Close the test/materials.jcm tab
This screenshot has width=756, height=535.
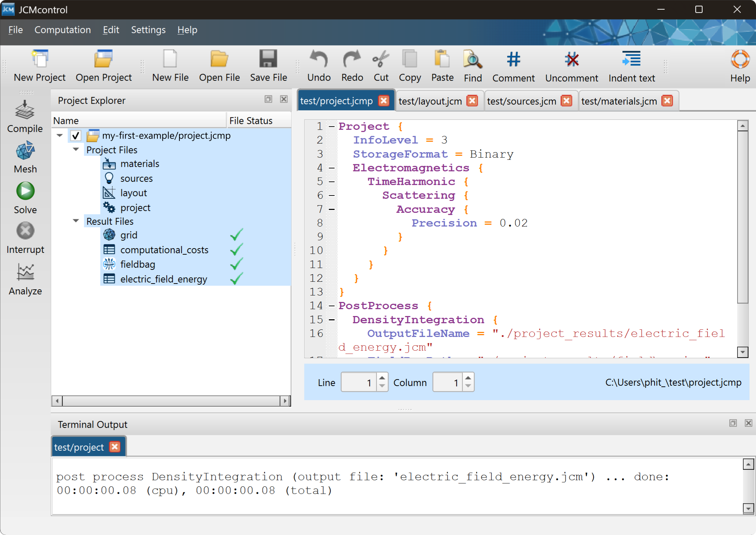[667, 101]
